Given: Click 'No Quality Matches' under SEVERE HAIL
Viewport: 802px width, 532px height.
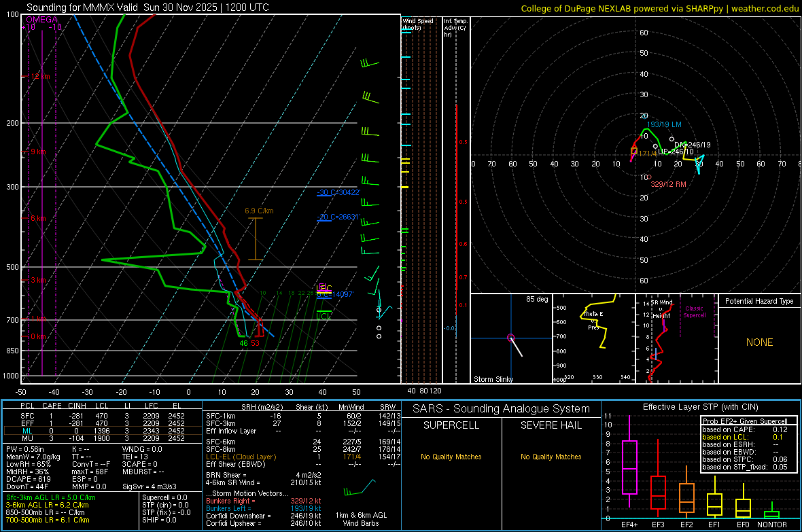Looking at the screenshot, I should point(551,457).
